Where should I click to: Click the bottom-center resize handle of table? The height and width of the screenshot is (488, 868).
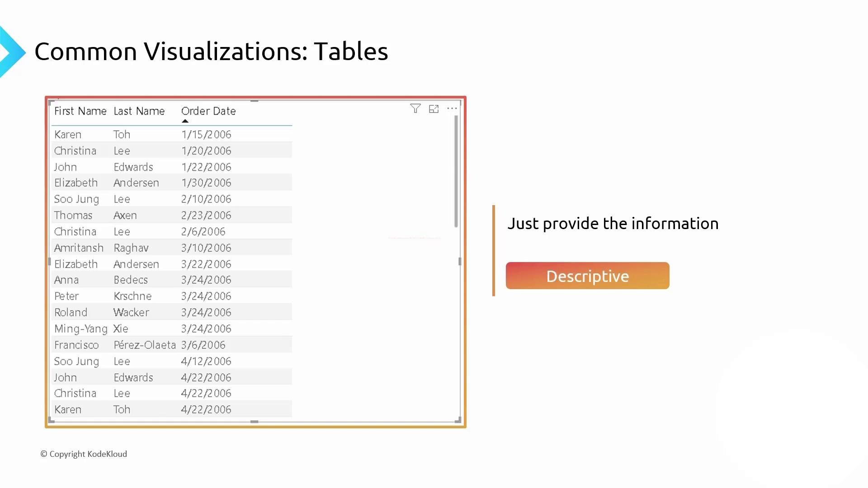coord(255,422)
